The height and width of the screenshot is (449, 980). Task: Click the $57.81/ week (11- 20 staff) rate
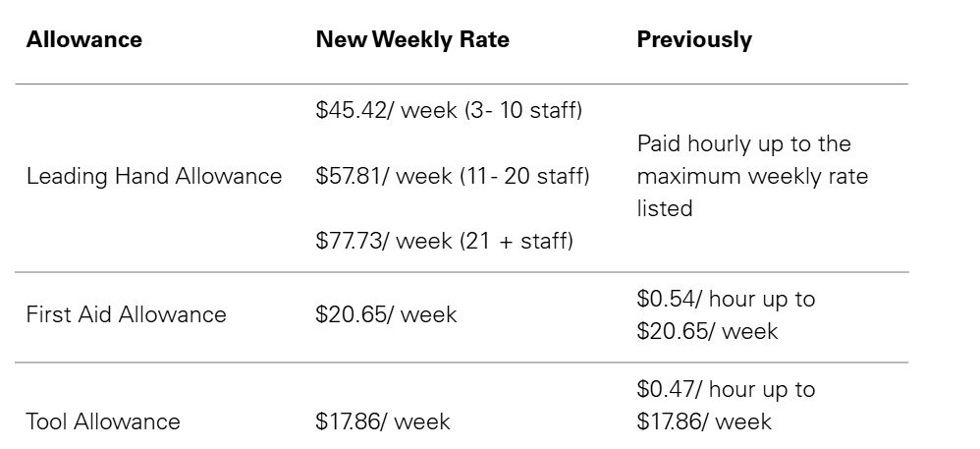(x=453, y=176)
